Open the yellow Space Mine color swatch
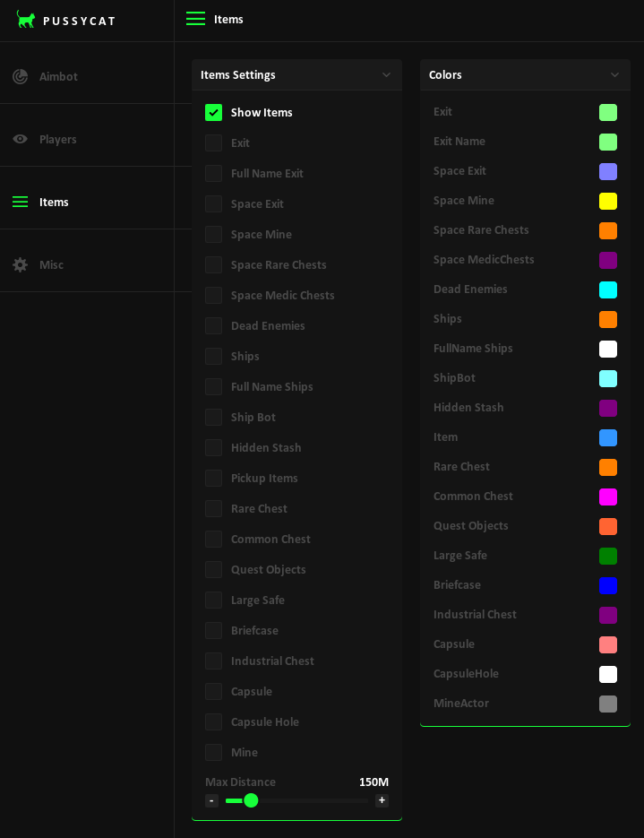The width and height of the screenshot is (644, 838). point(608,201)
